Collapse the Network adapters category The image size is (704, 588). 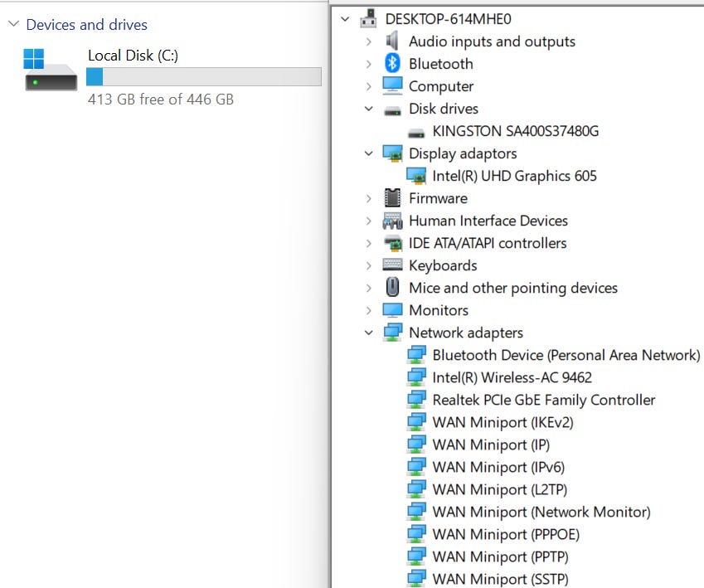pos(369,333)
